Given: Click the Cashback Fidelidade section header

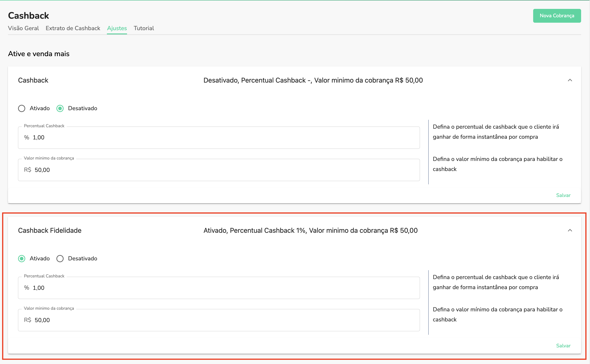Looking at the screenshot, I should coord(50,230).
